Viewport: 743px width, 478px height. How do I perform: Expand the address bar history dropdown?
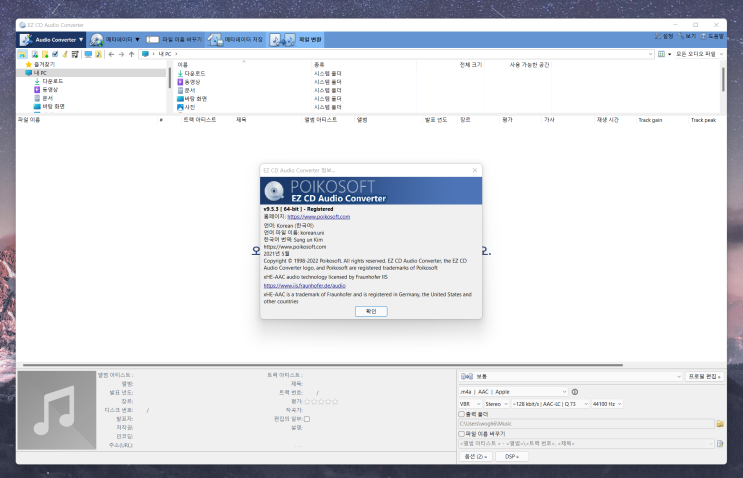click(650, 54)
